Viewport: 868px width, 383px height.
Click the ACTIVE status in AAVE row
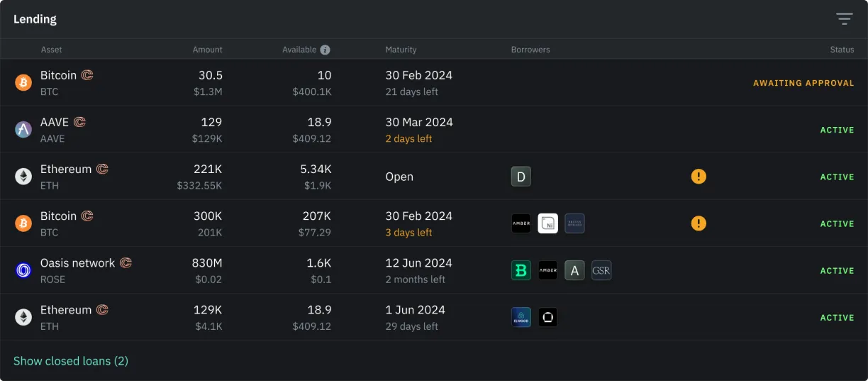(837, 130)
